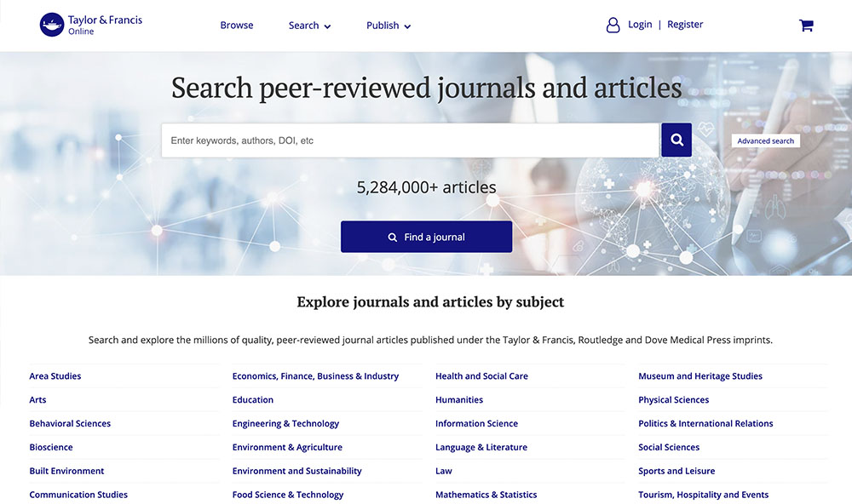Browse the Bioscience subject link
Viewport: 852px width, 504px height.
pos(51,448)
